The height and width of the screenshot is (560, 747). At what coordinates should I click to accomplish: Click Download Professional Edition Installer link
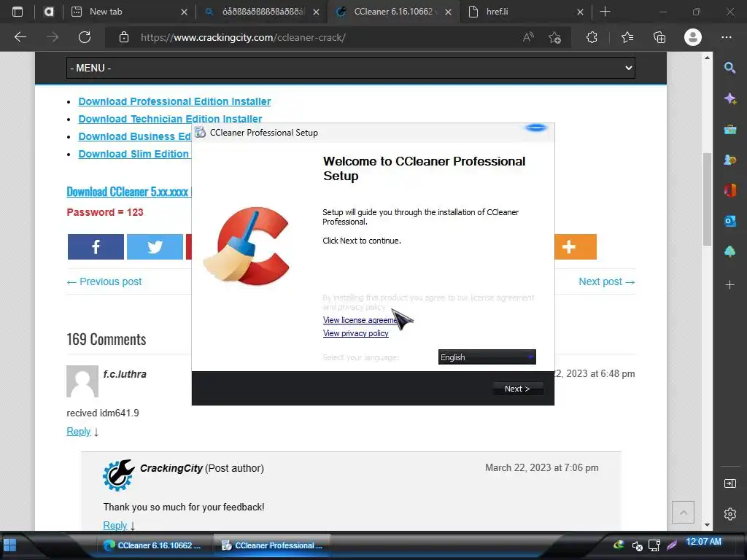tap(174, 101)
